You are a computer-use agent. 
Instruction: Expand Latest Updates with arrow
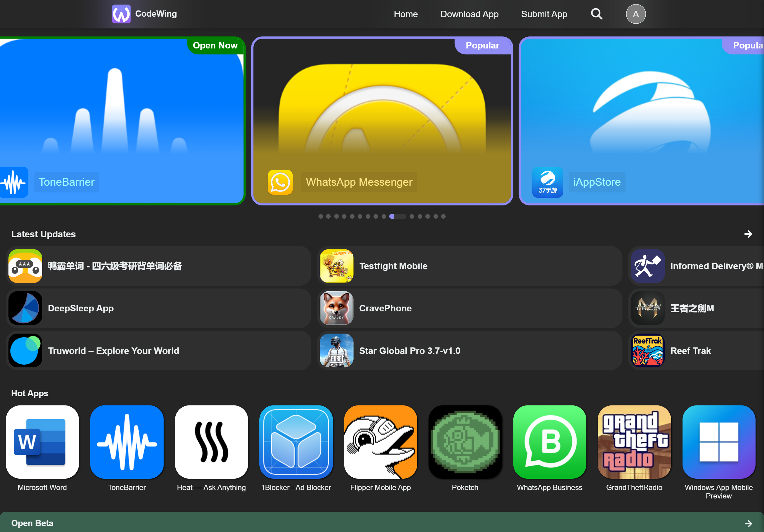coord(748,234)
